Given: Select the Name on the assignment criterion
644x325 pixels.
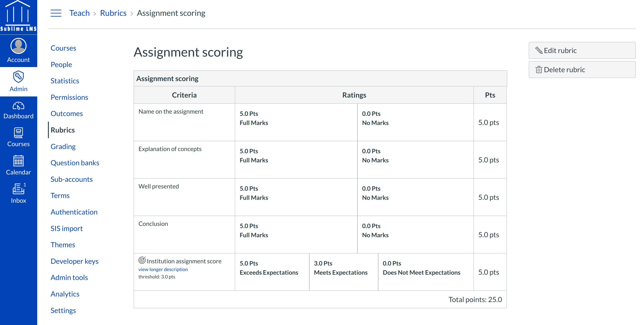Looking at the screenshot, I should pyautogui.click(x=171, y=111).
